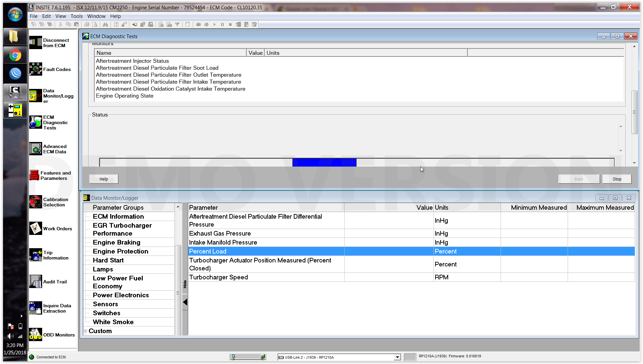Screen dimensions: 643x364
Task: Open the File menu
Action: coord(34,16)
